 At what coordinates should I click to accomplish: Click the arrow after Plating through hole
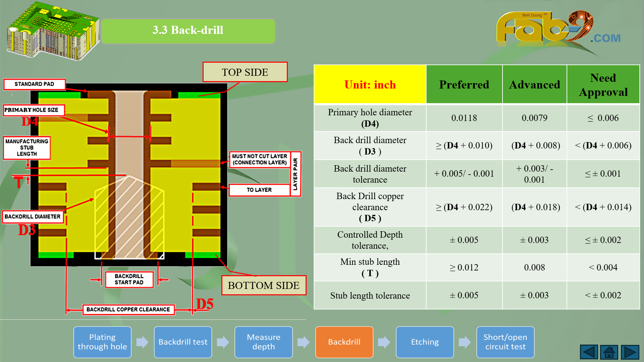142,342
